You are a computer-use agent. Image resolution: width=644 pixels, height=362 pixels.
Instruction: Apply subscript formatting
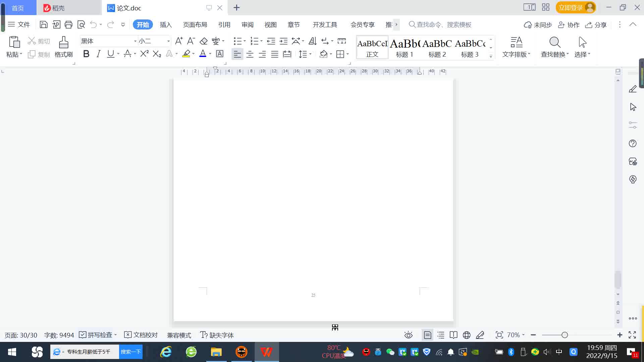157,54
